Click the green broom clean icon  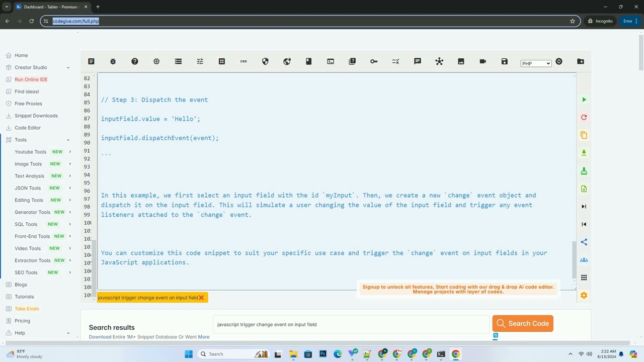click(x=584, y=171)
